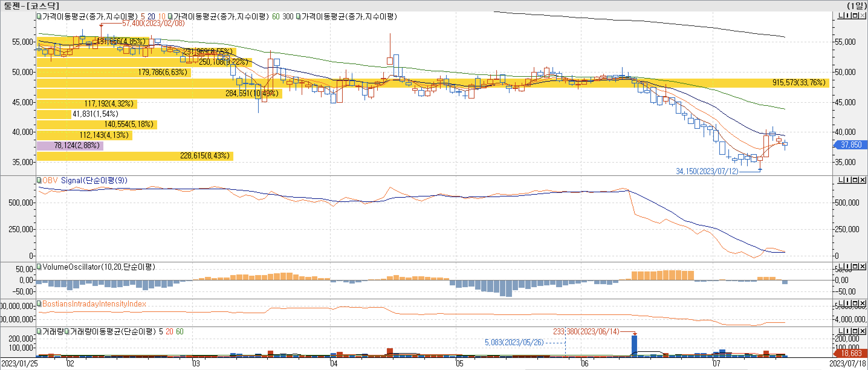Click the blue 37,850 current price tag

coord(850,144)
